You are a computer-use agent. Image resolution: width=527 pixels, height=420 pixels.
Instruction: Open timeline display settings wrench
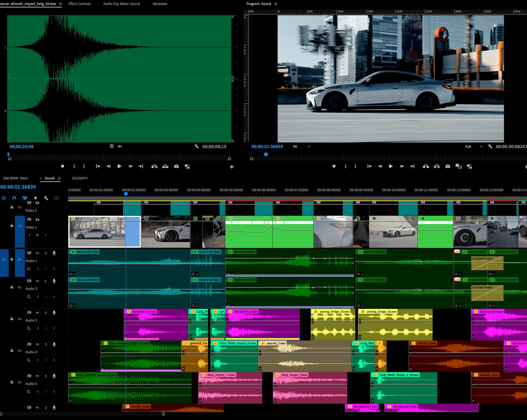tap(46, 198)
